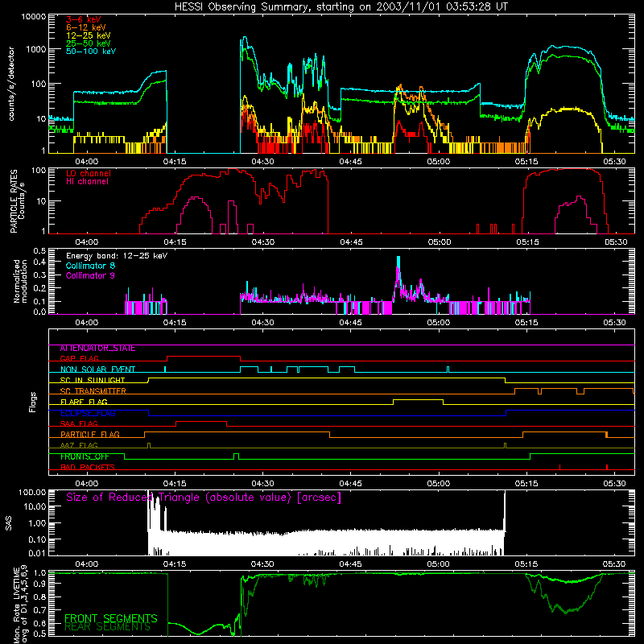
Task: Click the LO channel legend label
Action: 89,173
